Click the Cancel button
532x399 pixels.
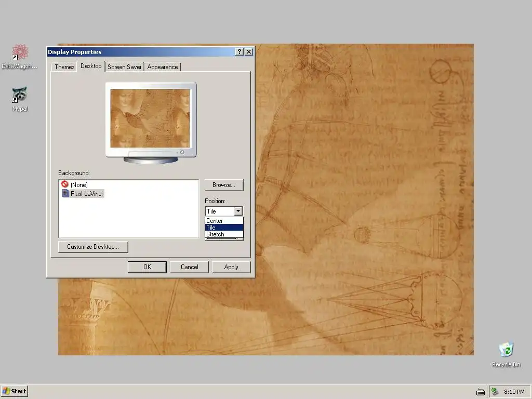189,267
